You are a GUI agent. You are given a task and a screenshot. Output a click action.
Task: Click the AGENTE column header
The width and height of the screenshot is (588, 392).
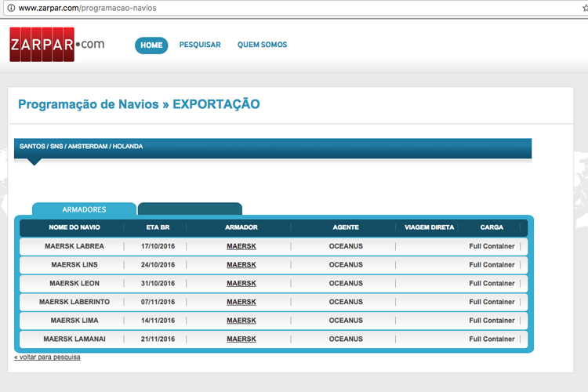point(346,227)
